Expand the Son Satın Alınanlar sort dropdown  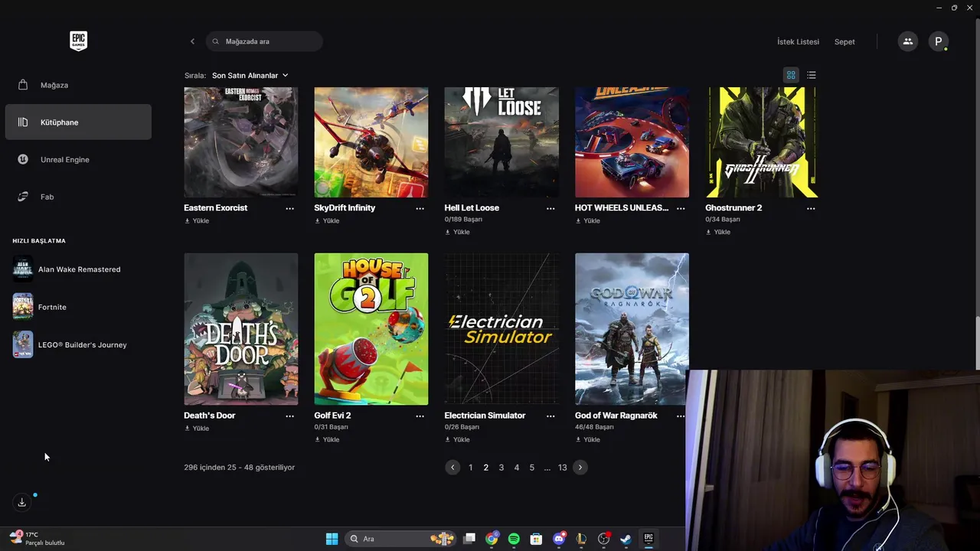(x=250, y=76)
